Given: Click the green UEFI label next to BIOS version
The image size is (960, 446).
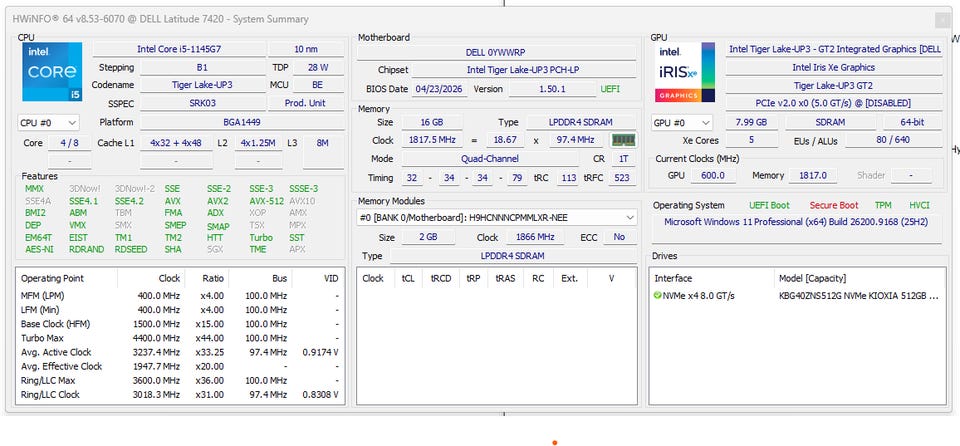Looking at the screenshot, I should (x=610, y=89).
